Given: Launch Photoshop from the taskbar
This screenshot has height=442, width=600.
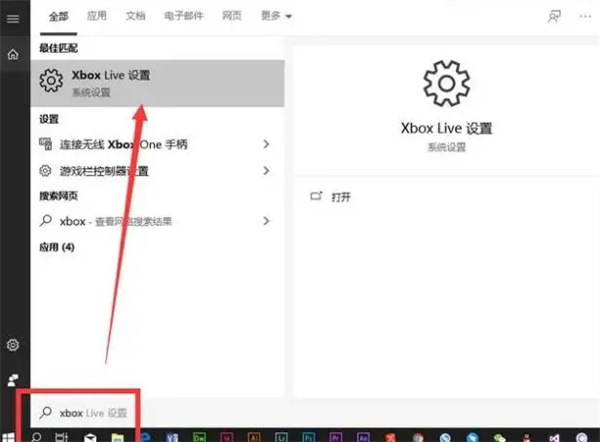Looking at the screenshot, I should click(x=308, y=437).
